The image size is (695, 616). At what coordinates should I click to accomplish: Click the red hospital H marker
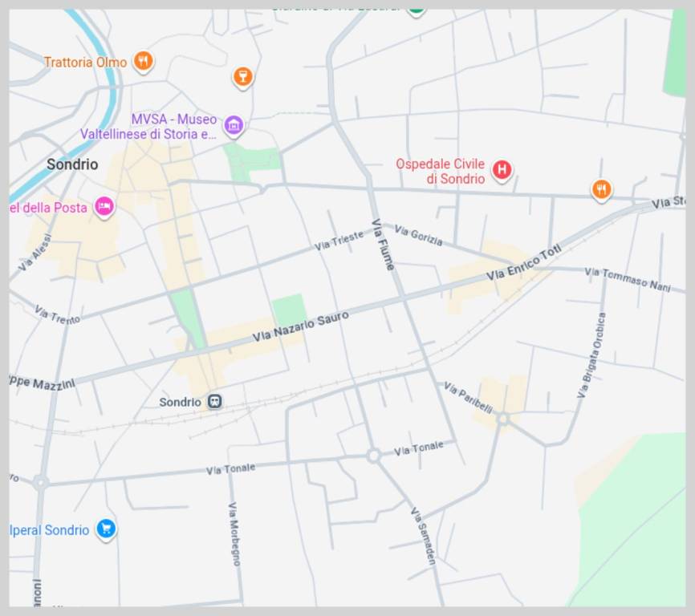coord(502,169)
